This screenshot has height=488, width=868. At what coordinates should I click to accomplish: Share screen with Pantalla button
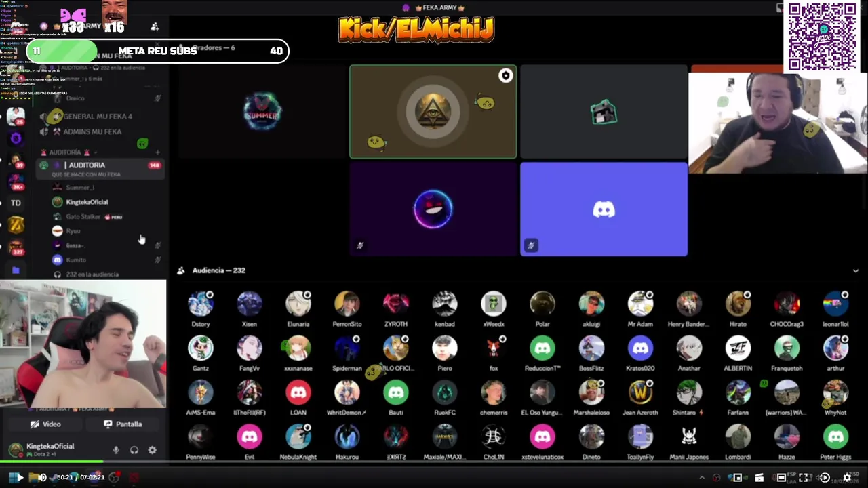123,424
